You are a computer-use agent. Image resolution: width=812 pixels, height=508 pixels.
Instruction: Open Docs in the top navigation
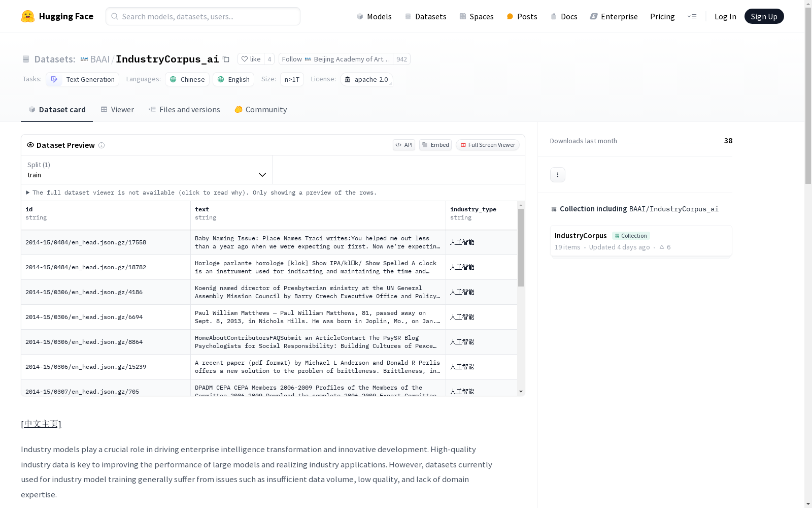[564, 16]
